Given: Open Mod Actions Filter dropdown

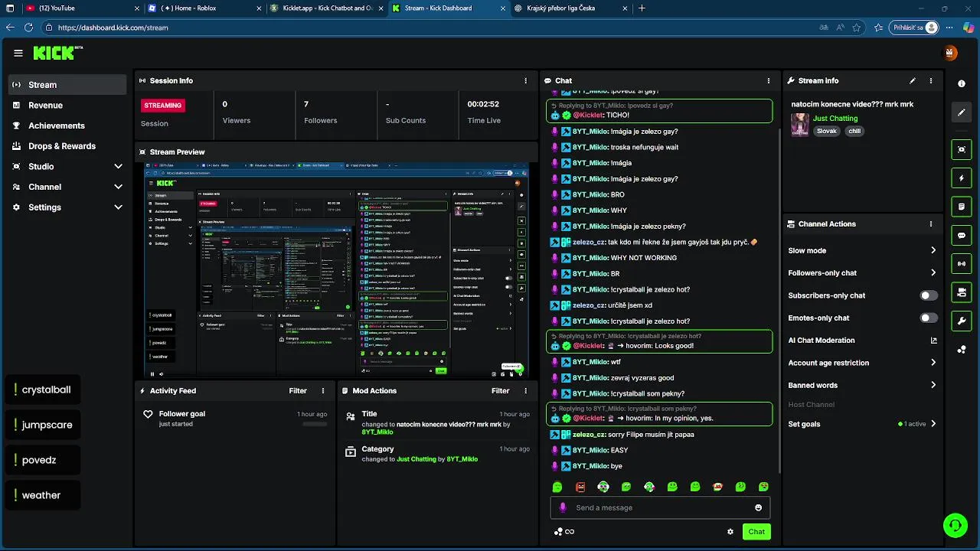Looking at the screenshot, I should point(500,391).
